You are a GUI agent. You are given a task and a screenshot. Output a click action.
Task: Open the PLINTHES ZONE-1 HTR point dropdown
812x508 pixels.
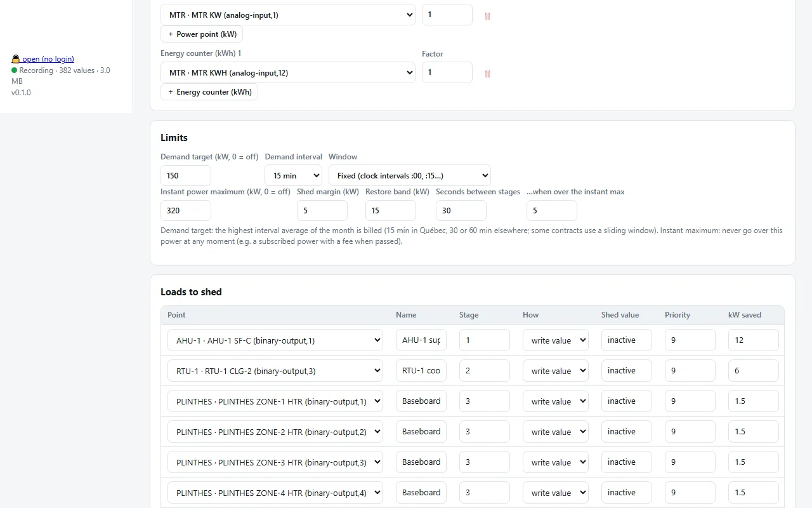[x=275, y=401]
